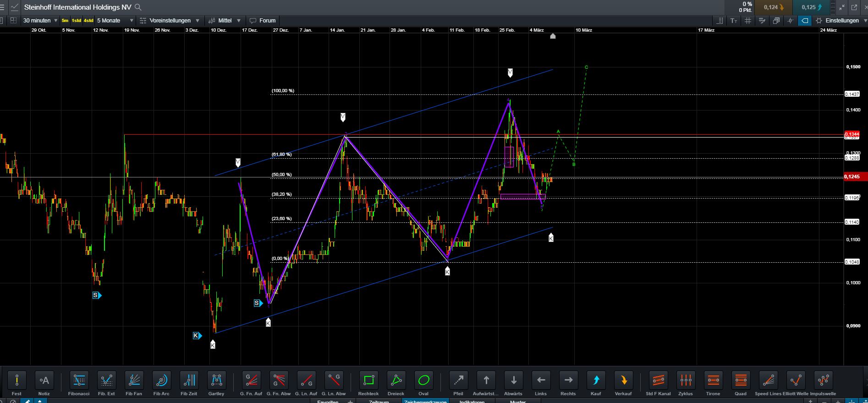Select the Abwärts arrow tool

(513, 380)
